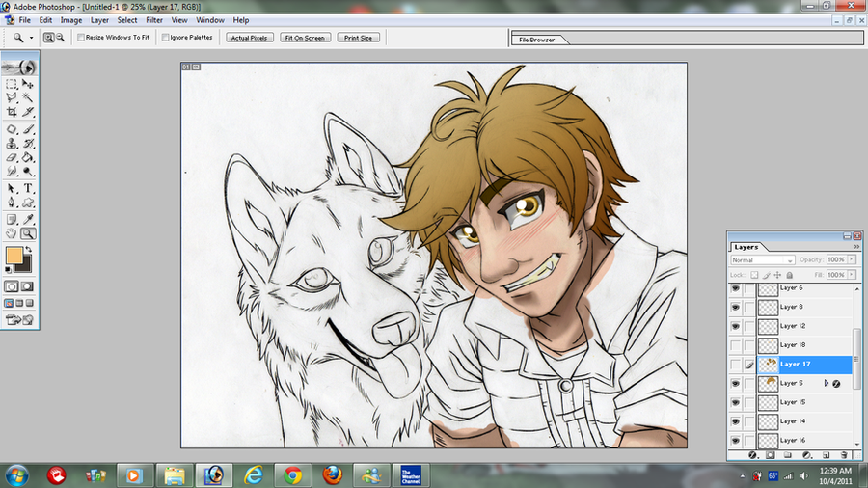The image size is (868, 488).
Task: Select the Crop tool
Action: 12,112
